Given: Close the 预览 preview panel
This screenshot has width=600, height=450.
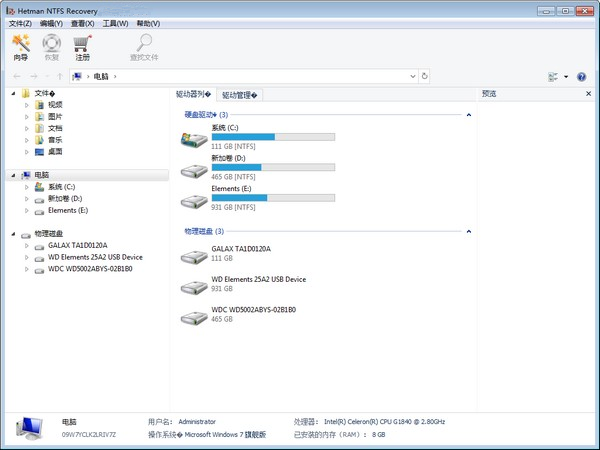Looking at the screenshot, I should click(589, 94).
